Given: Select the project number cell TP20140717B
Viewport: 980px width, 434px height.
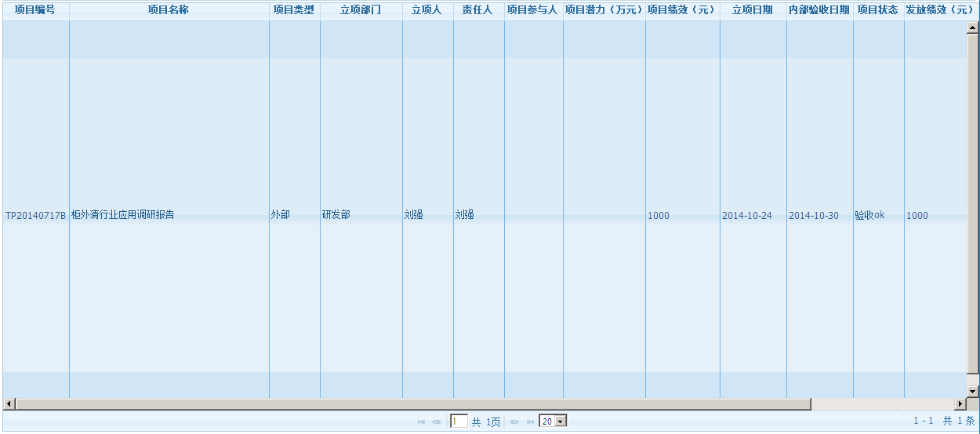Looking at the screenshot, I should [x=35, y=215].
